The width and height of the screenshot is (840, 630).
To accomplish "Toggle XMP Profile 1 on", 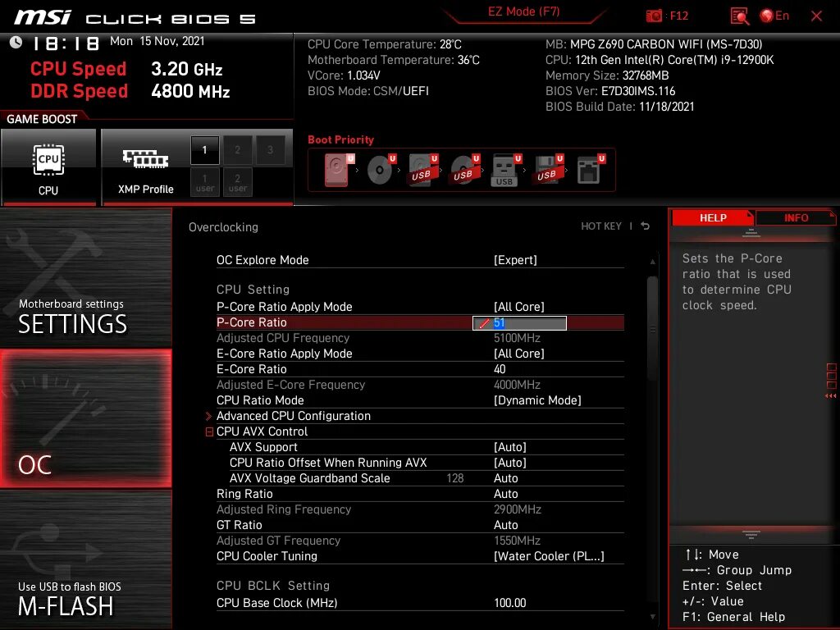I will (x=203, y=150).
